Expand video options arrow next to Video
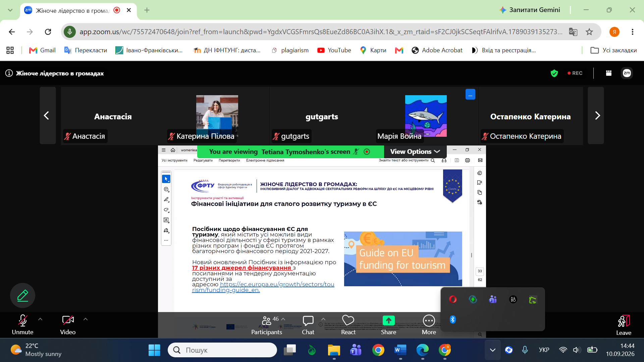 pos(86,319)
